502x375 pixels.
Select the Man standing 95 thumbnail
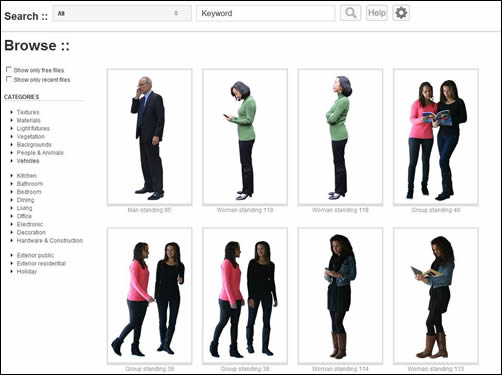point(149,137)
